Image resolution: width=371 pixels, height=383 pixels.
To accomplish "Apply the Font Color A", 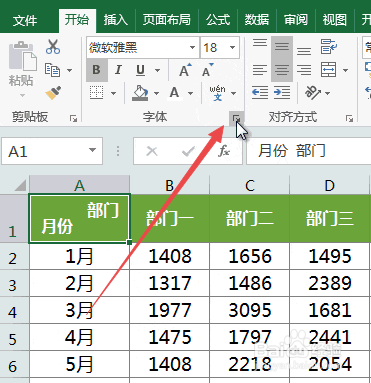I will click(174, 92).
